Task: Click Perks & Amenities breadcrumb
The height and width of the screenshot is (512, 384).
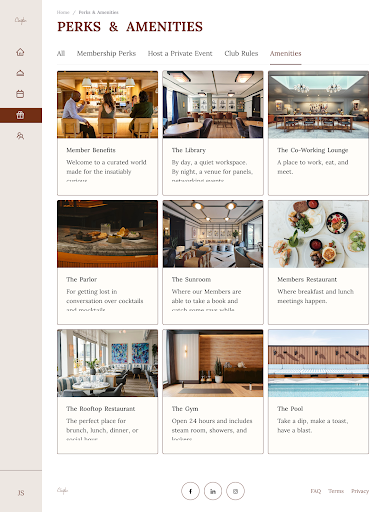Action: [x=99, y=12]
